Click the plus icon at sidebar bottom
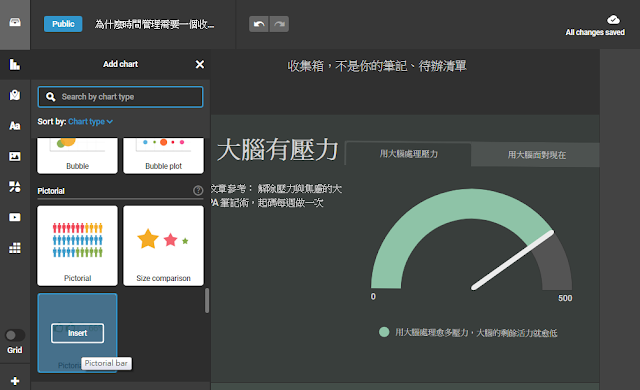The image size is (640, 390). tap(15, 381)
